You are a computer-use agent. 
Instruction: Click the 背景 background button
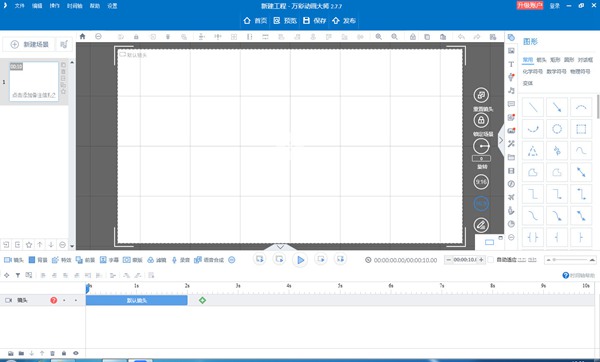point(38,260)
